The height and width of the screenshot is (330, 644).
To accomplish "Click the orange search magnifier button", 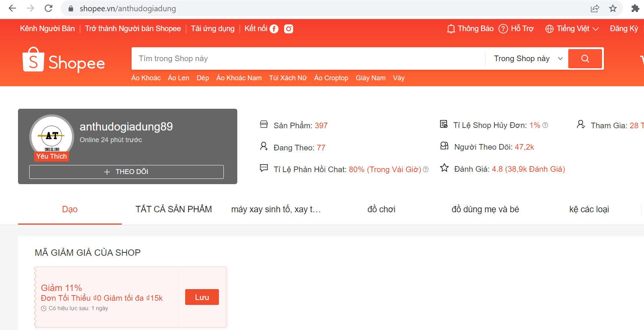I will coord(585,58).
